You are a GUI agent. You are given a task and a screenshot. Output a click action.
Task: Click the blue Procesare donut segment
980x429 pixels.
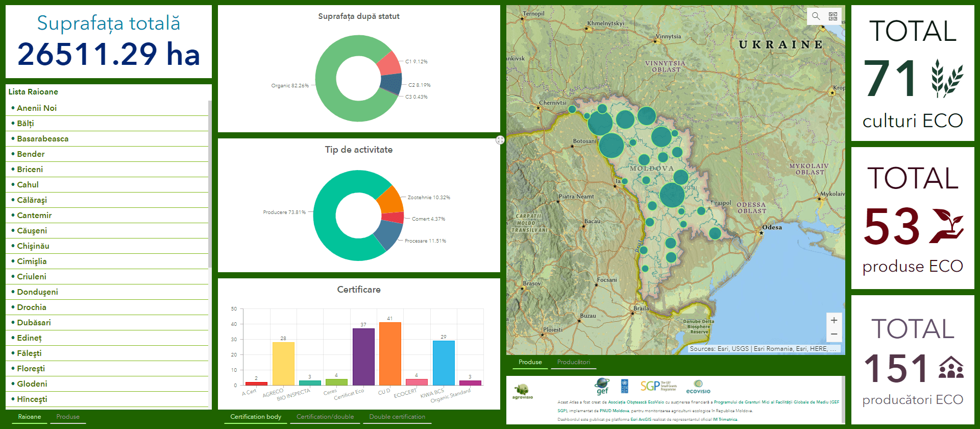pos(389,235)
